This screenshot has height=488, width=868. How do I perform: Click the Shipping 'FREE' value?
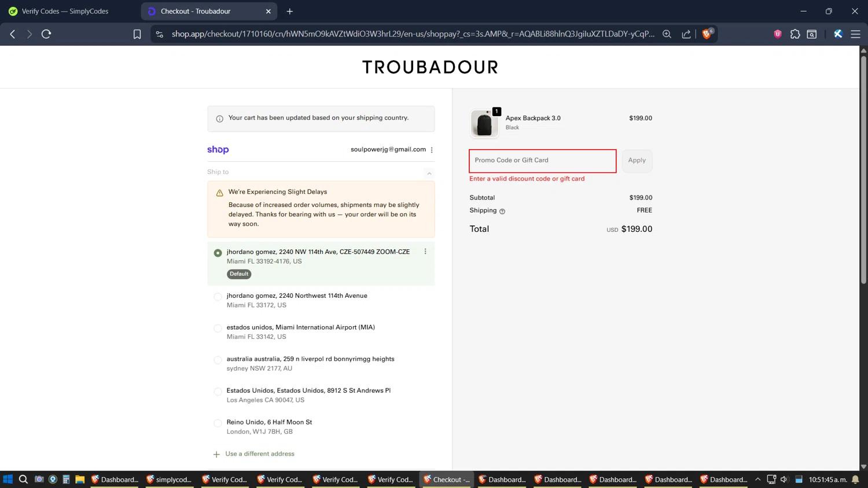click(x=644, y=210)
